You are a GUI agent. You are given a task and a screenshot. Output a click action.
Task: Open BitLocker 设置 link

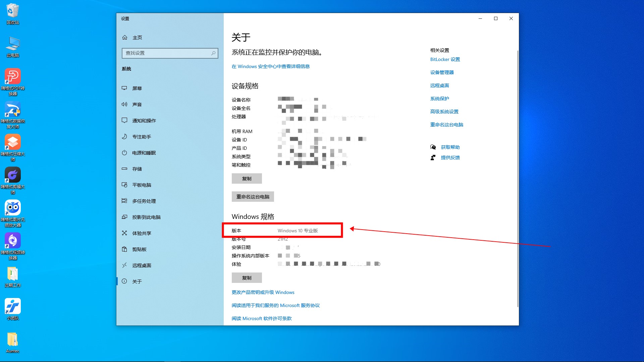coord(445,59)
